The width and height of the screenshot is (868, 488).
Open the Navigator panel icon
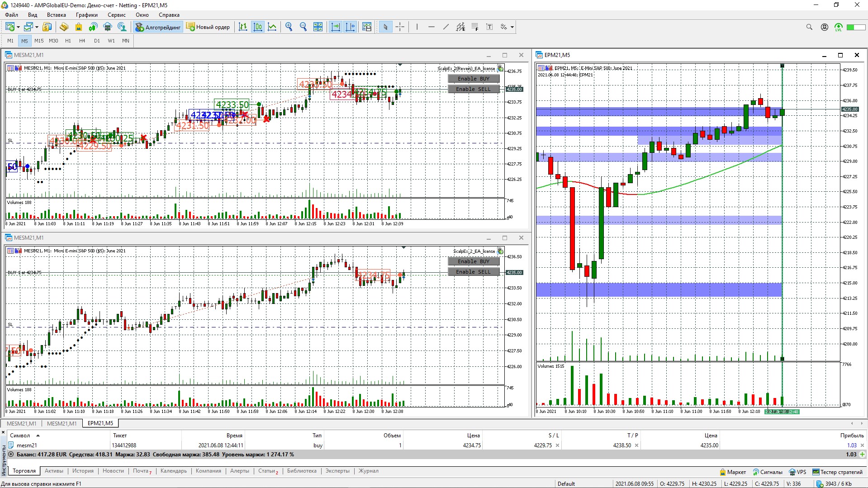point(64,27)
